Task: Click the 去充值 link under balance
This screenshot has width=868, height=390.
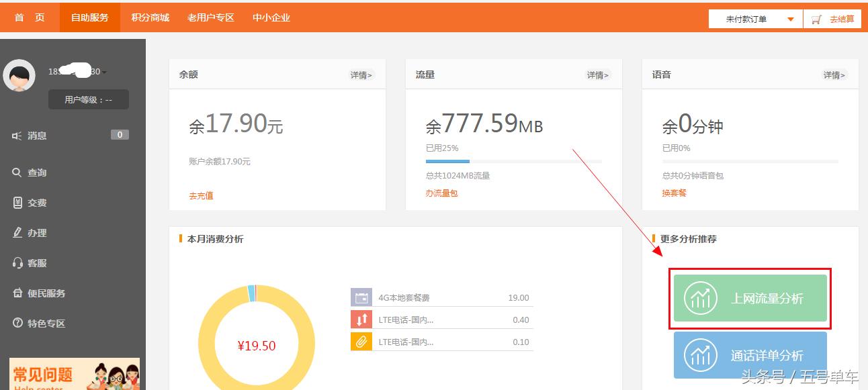Action: click(x=202, y=195)
